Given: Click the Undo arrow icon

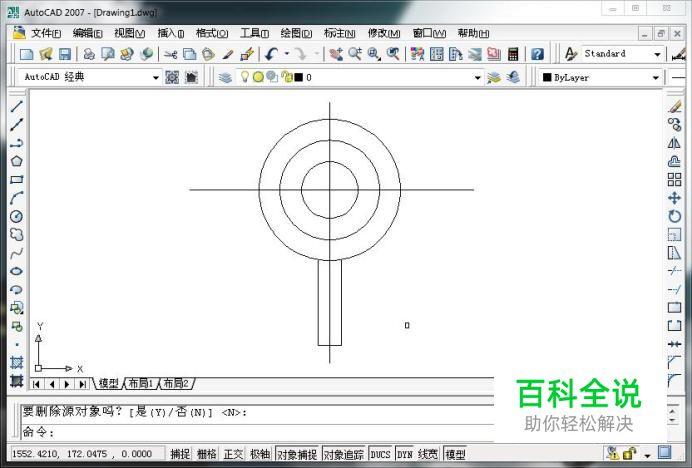Looking at the screenshot, I should (x=271, y=54).
